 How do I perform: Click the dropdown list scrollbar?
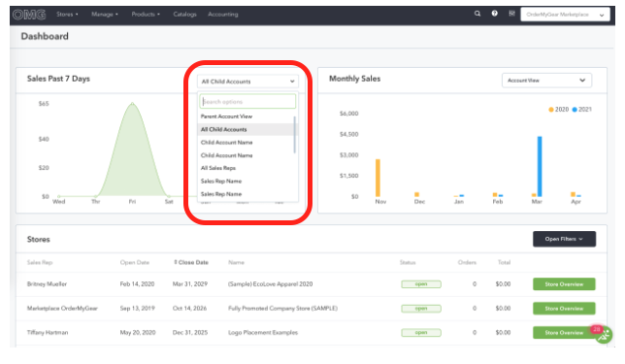point(295,134)
